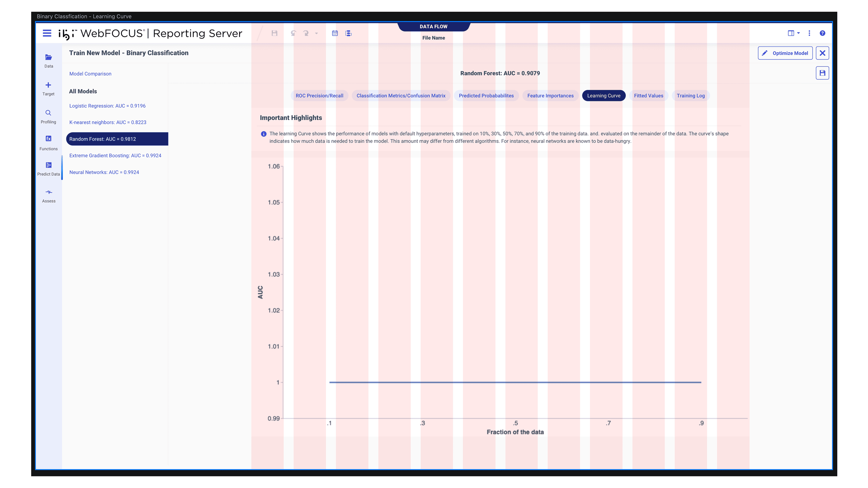This screenshot has height=488, width=868.
Task: Expand the redo dropdown arrow
Action: [316, 33]
